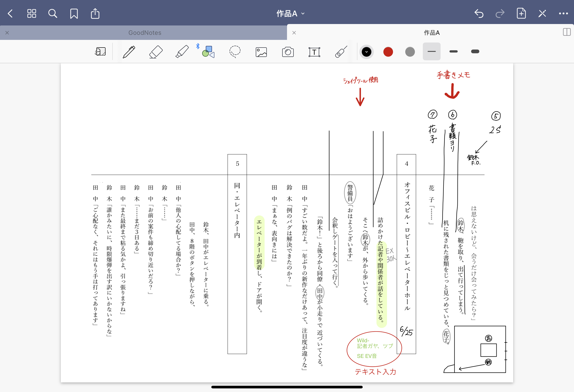The height and width of the screenshot is (392, 574).
Task: Close the 作品A tab
Action: 294,33
